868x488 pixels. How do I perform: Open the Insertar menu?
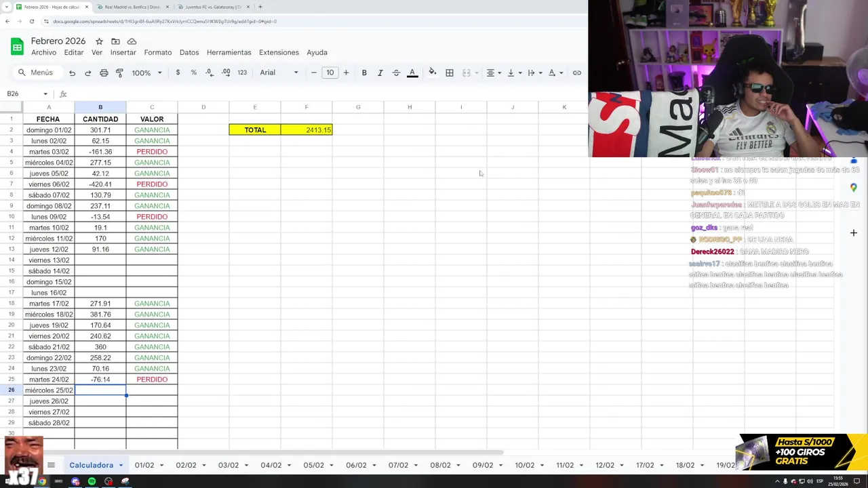(123, 52)
